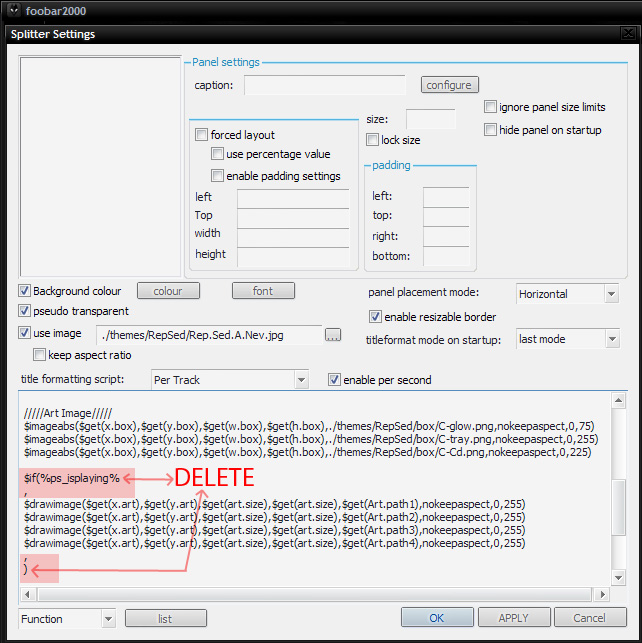
Task: Confirm with the OK button
Action: [x=437, y=618]
